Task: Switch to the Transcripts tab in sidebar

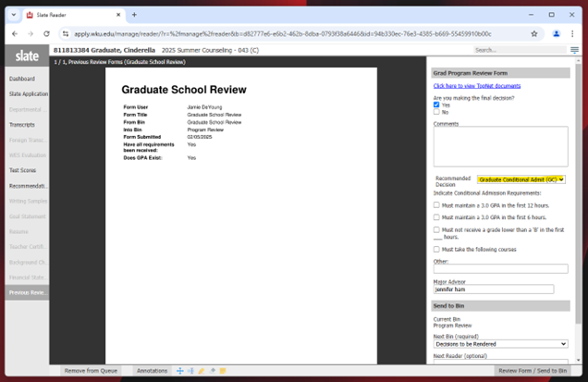Action: point(22,124)
